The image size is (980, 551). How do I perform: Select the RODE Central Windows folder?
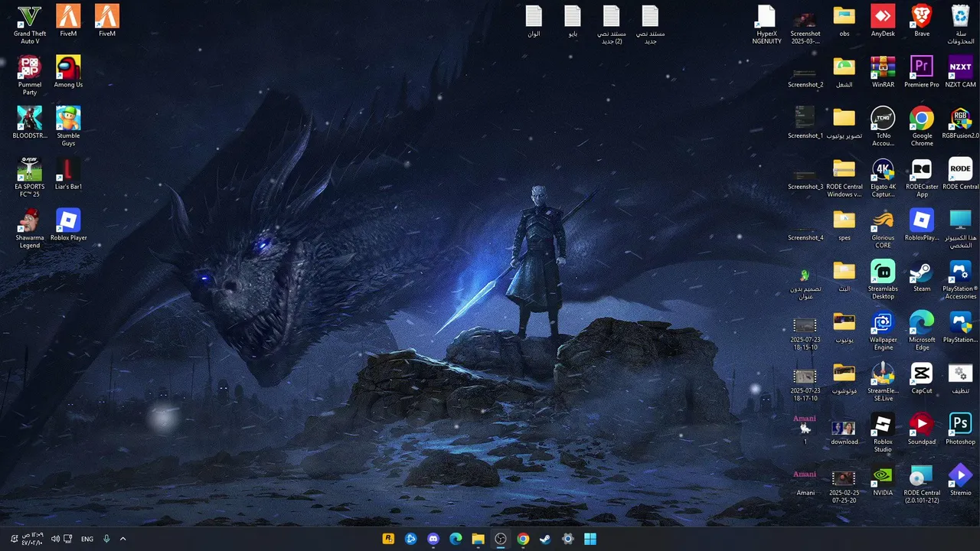coord(844,177)
